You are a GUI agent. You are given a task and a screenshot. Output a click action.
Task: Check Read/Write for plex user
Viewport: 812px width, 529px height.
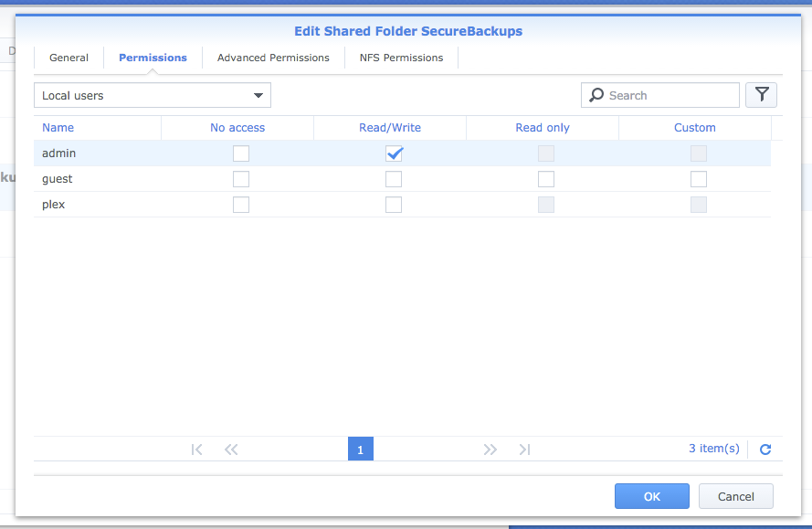394,205
